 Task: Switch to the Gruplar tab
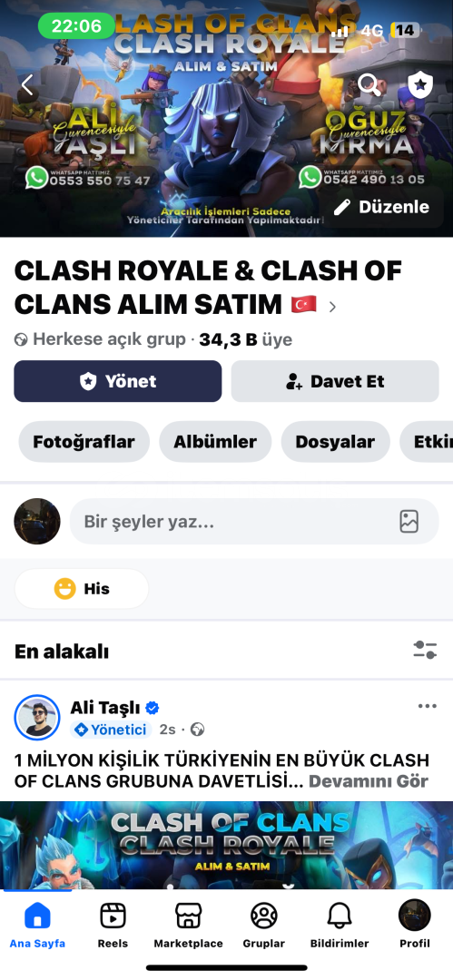(x=263, y=926)
